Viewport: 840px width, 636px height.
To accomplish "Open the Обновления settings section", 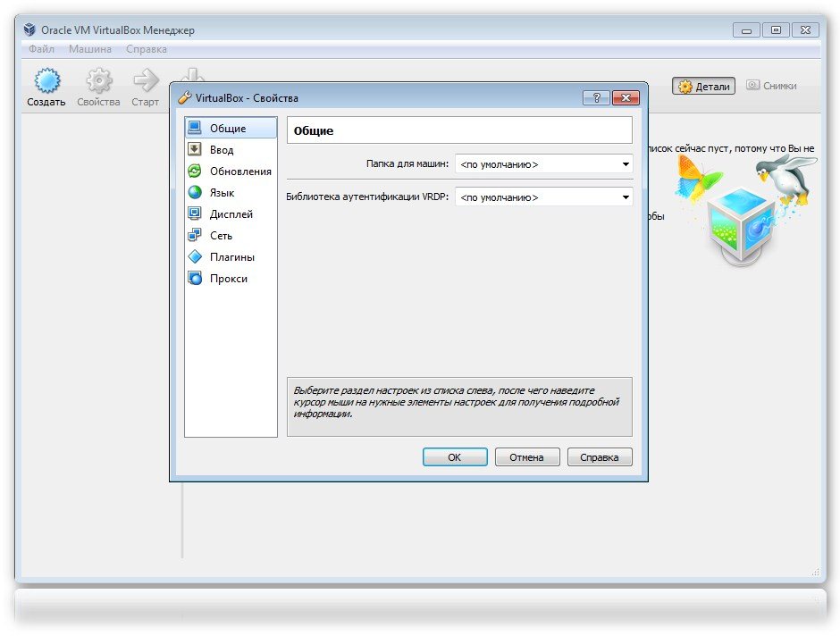I will click(239, 172).
